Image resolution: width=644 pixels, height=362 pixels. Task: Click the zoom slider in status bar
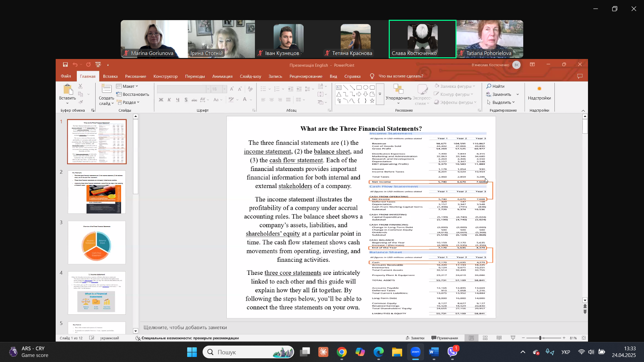pyautogui.click(x=540, y=338)
